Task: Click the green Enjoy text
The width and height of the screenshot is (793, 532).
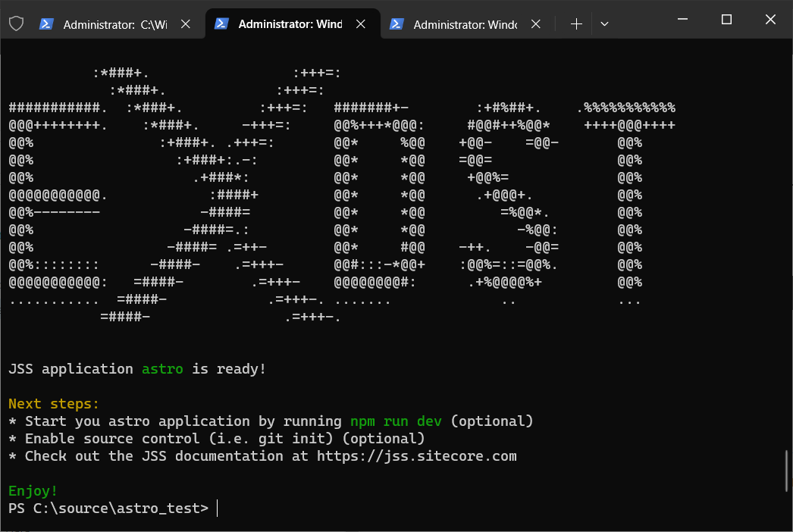Action: tap(32, 490)
